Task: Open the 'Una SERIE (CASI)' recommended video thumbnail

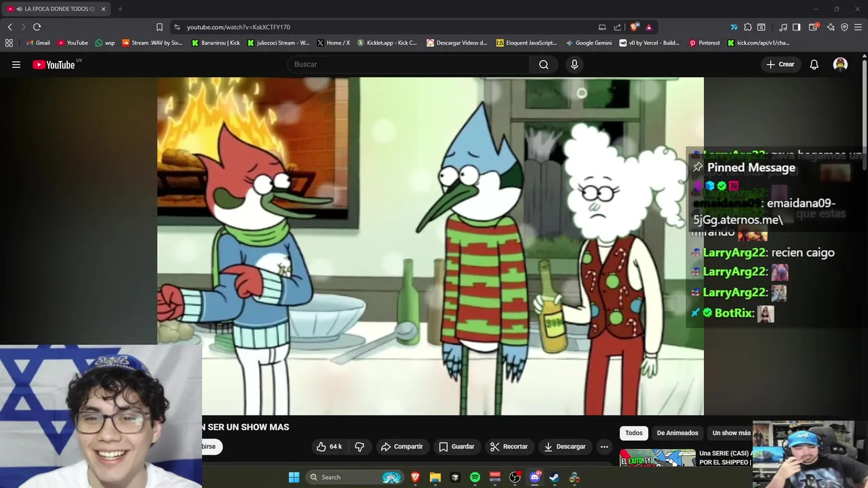Action: [657, 458]
